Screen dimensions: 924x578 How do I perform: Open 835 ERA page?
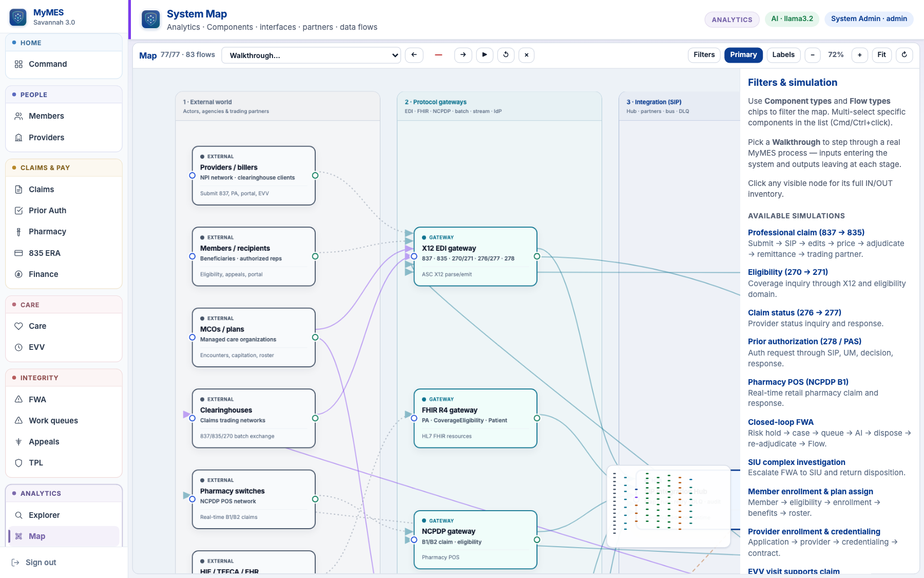(64, 253)
